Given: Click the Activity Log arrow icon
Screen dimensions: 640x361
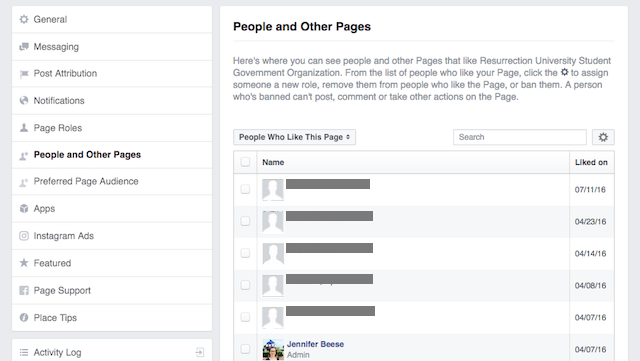Looking at the screenshot, I should [x=200, y=352].
